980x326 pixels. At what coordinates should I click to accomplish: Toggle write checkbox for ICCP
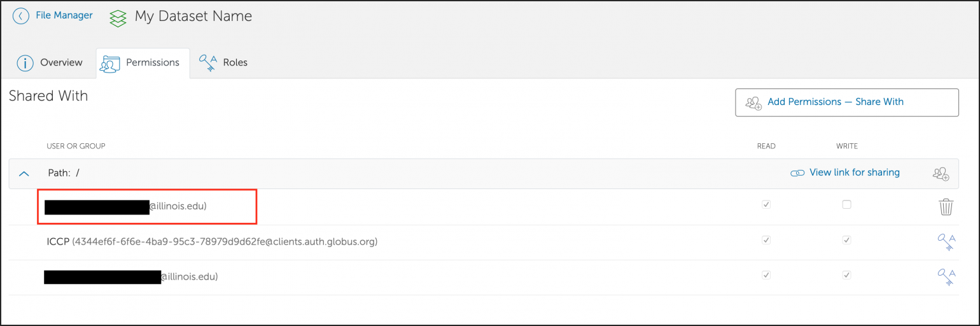846,240
